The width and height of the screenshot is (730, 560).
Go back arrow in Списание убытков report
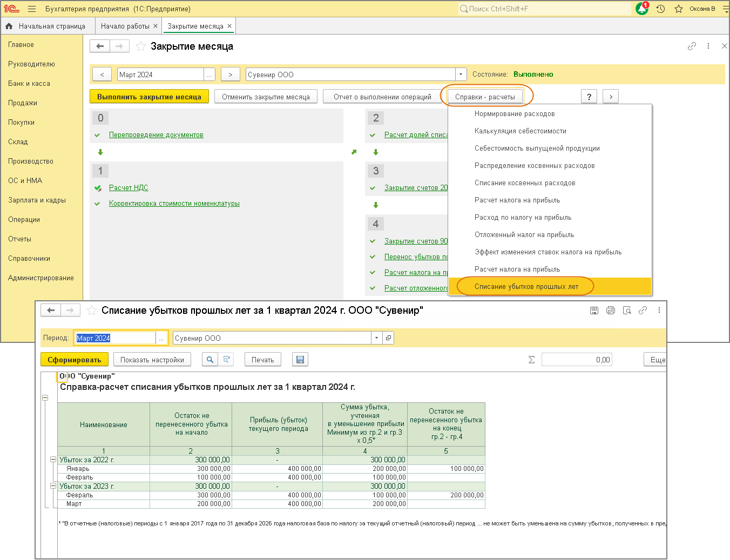coord(51,310)
